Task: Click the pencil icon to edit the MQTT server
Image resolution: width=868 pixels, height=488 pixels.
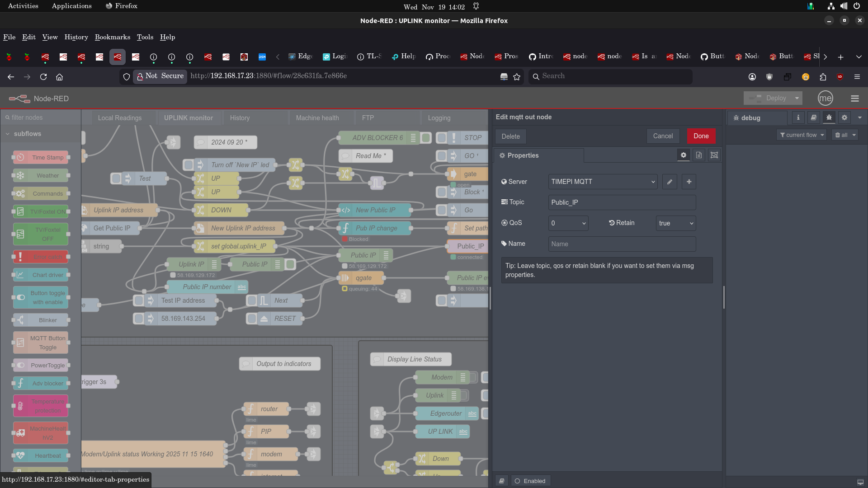Action: [x=670, y=182]
